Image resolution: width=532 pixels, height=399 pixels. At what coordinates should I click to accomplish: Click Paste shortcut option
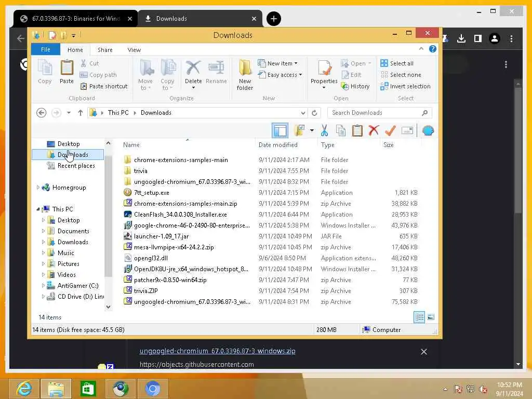coord(104,87)
